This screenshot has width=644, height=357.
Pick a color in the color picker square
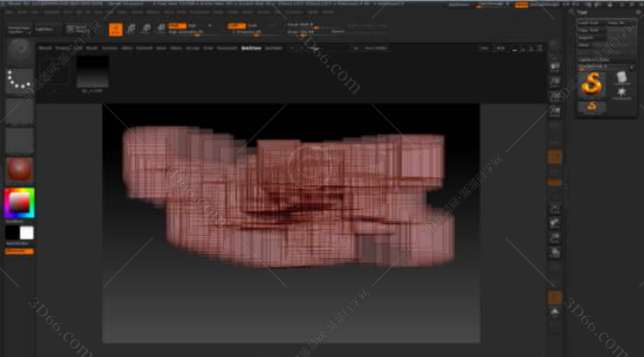[19, 203]
